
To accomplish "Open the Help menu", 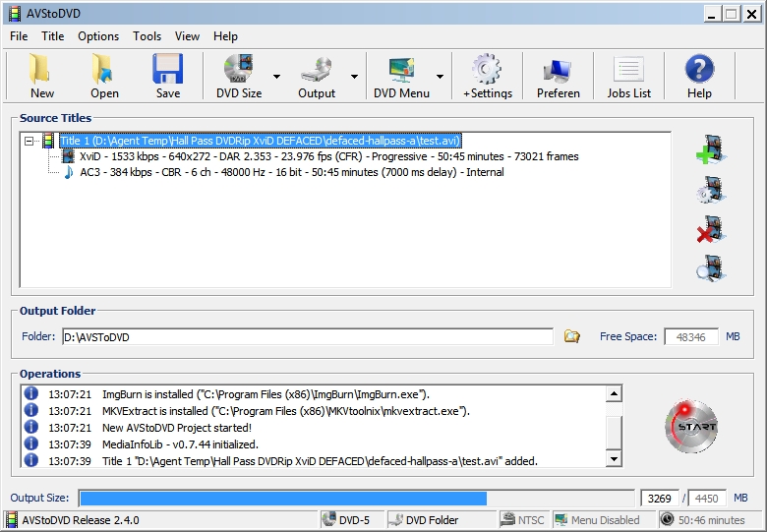I will (x=225, y=36).
